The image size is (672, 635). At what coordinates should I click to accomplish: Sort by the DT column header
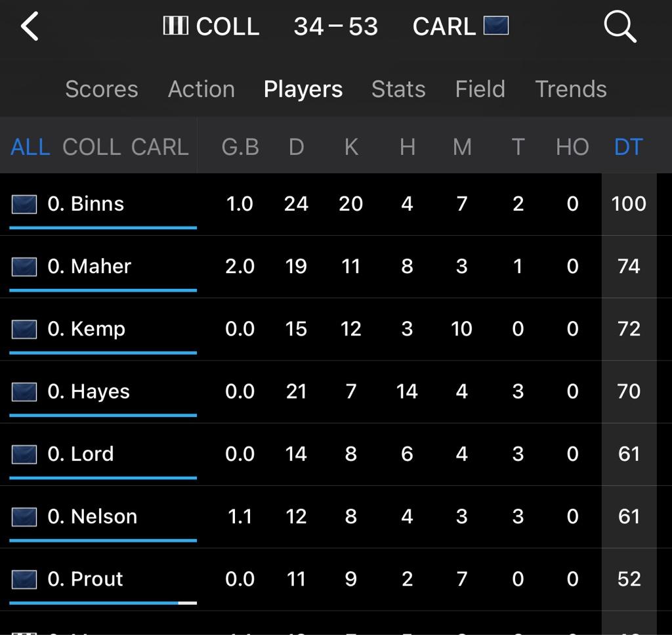628,147
